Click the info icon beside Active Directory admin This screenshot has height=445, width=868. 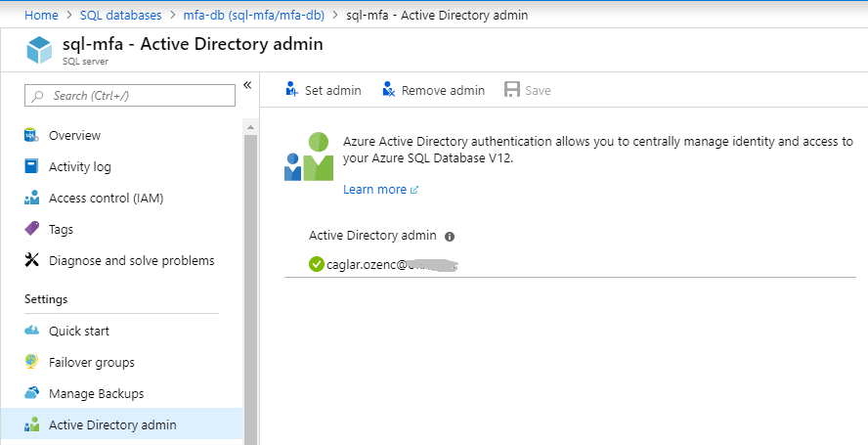click(450, 237)
